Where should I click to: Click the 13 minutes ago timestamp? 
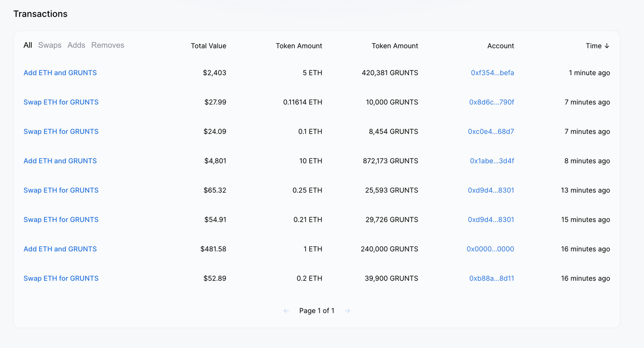pos(586,190)
